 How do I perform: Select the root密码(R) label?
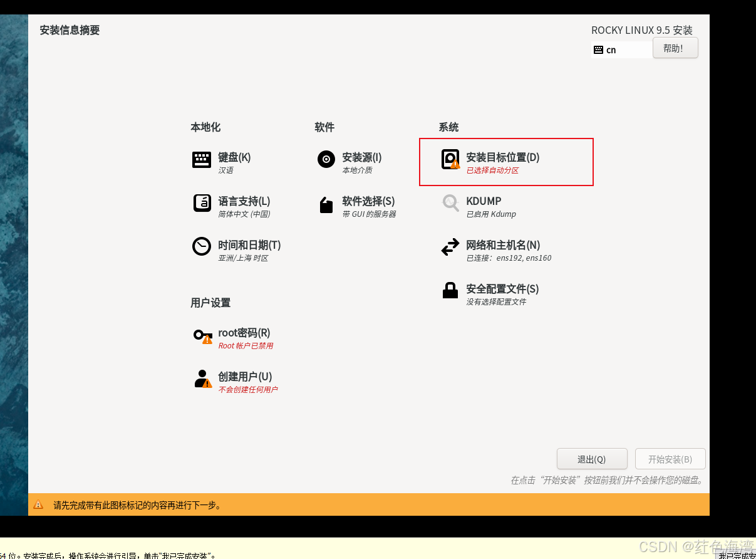[244, 333]
